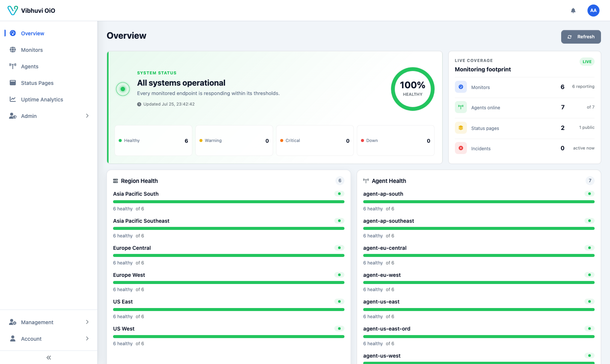Expand the Admin menu chevron

click(87, 116)
